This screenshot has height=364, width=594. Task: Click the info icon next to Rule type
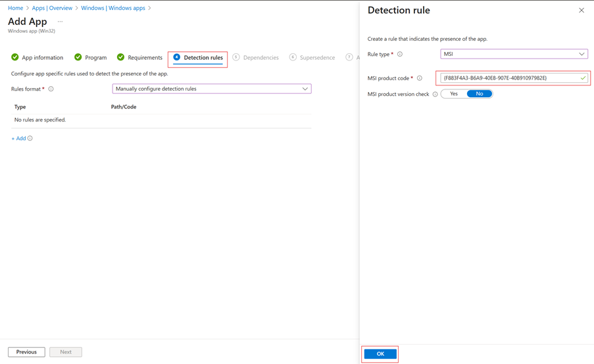(400, 54)
